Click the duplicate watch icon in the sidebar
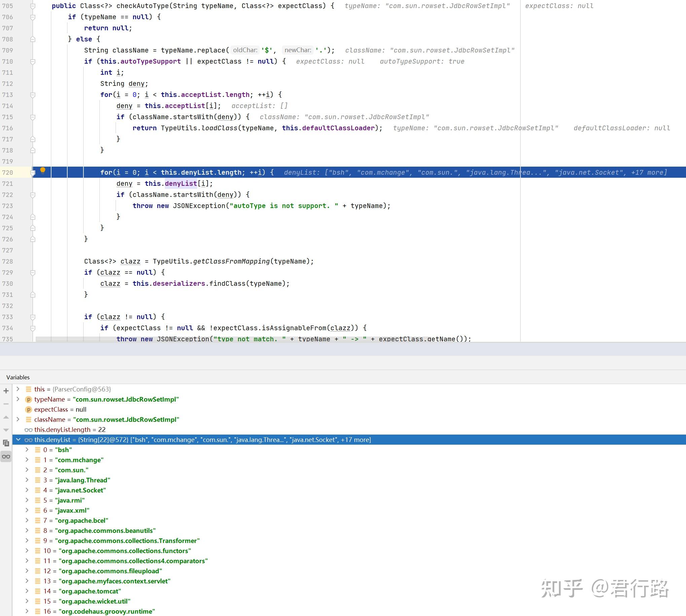Image resolution: width=686 pixels, height=616 pixels. [x=6, y=442]
